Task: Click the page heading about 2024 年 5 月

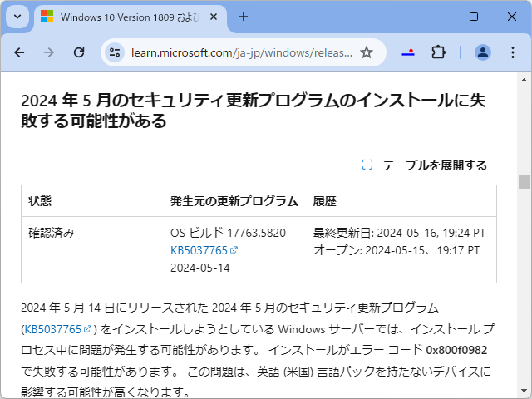Action: tap(253, 111)
